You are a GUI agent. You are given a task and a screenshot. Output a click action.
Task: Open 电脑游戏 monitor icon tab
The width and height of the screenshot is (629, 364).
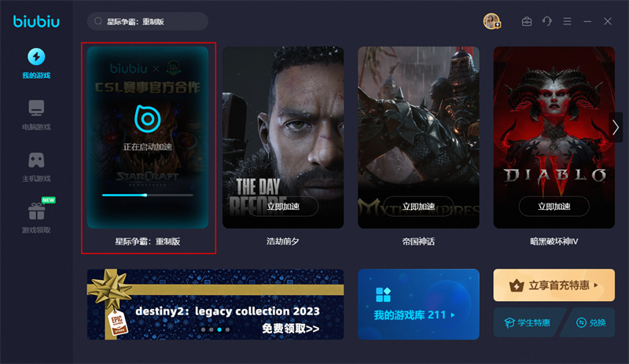click(36, 116)
